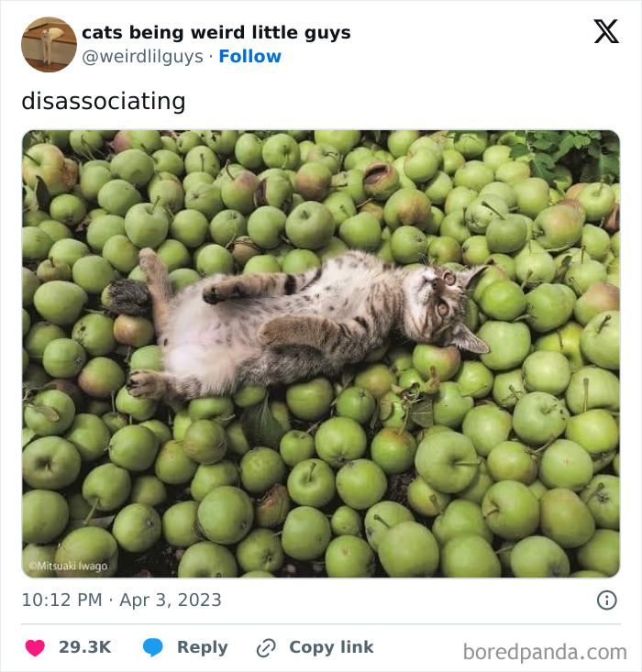
Task: Like the tweet with the heart icon
Action: [35, 647]
